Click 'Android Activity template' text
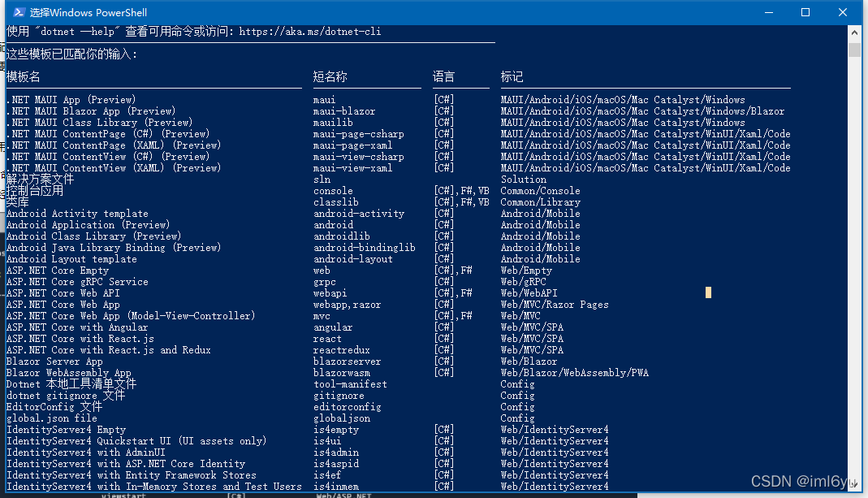 click(x=77, y=214)
